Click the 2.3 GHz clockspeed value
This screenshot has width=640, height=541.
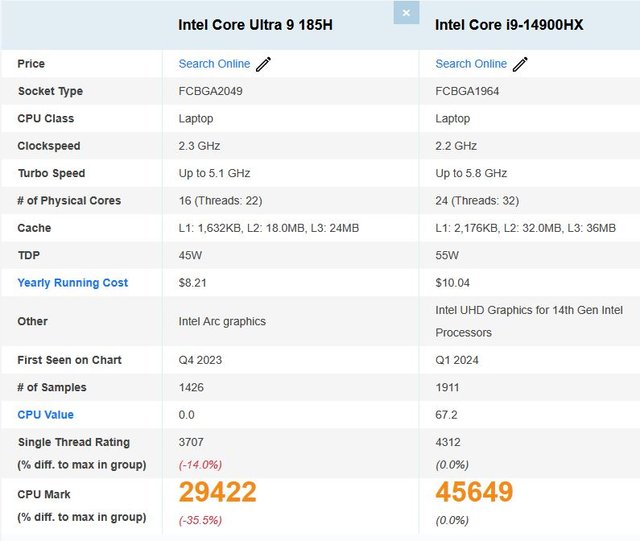(199, 146)
